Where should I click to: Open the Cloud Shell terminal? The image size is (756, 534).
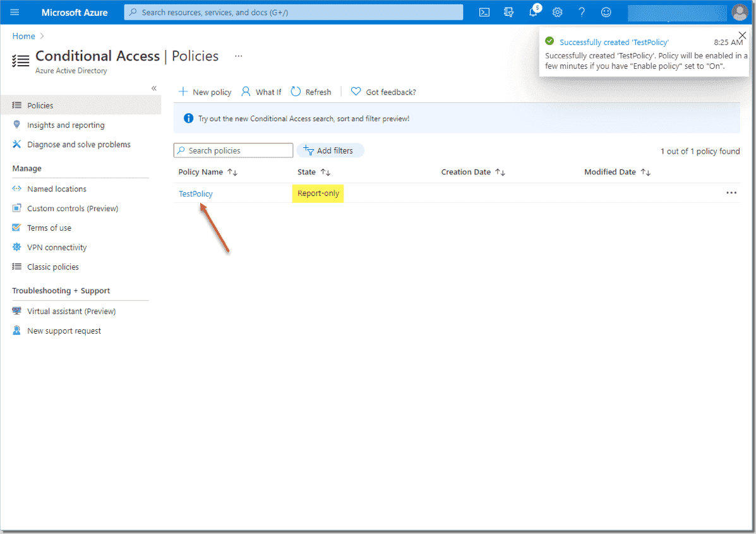coord(484,12)
